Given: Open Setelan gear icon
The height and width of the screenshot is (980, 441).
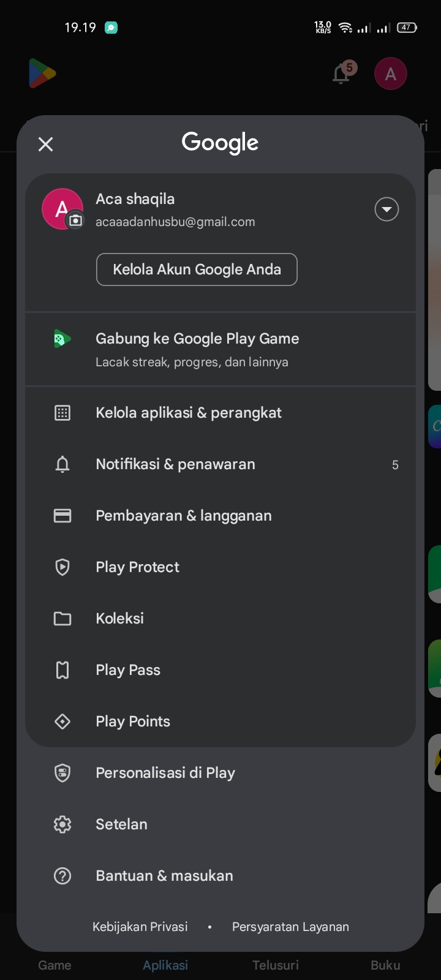Looking at the screenshot, I should tap(62, 824).
